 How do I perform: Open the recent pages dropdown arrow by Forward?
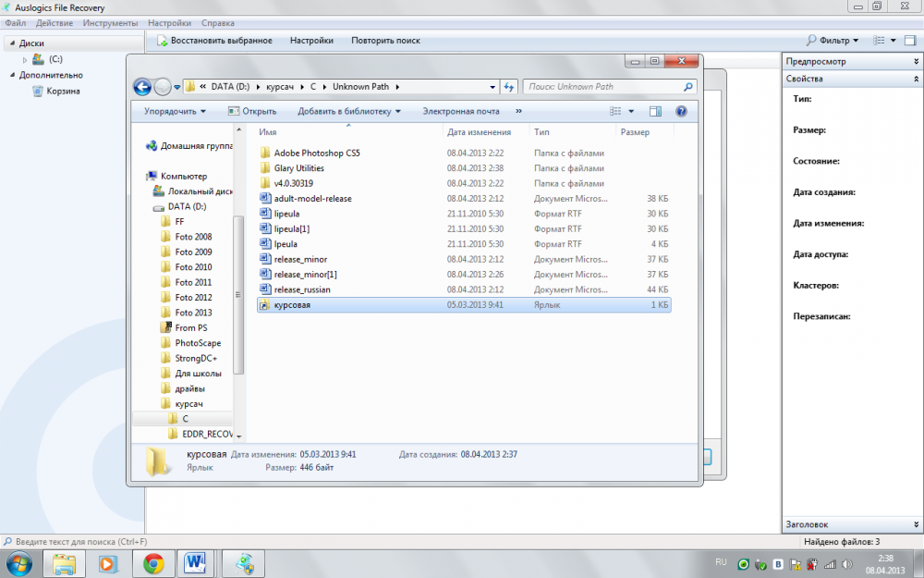(176, 88)
